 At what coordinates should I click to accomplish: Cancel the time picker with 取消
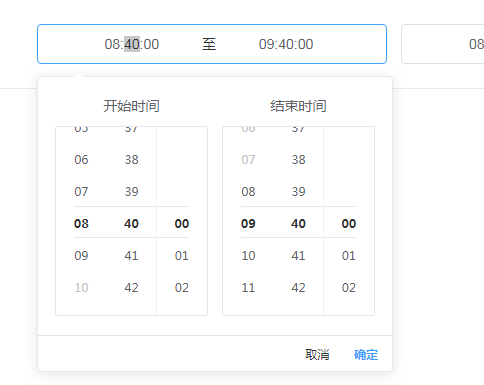point(317,355)
